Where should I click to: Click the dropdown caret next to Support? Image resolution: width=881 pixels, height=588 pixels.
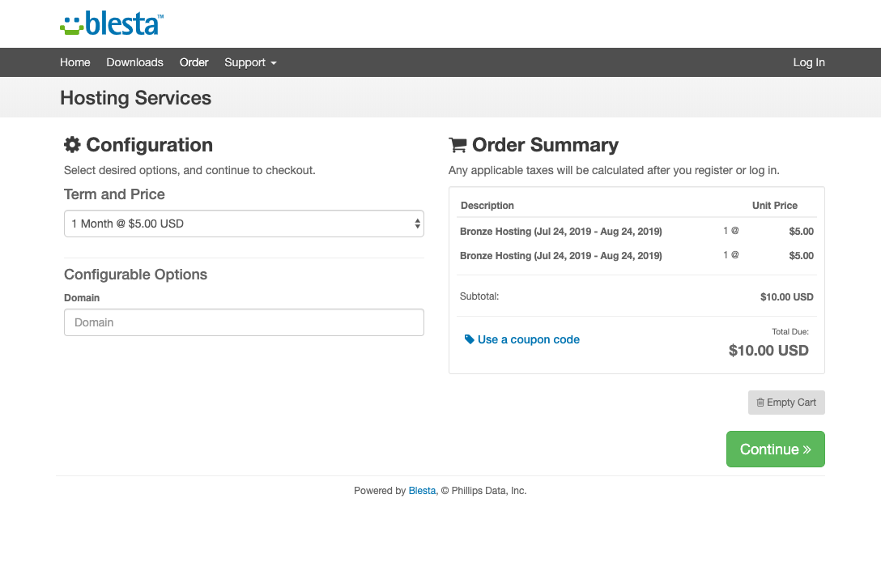coord(273,62)
